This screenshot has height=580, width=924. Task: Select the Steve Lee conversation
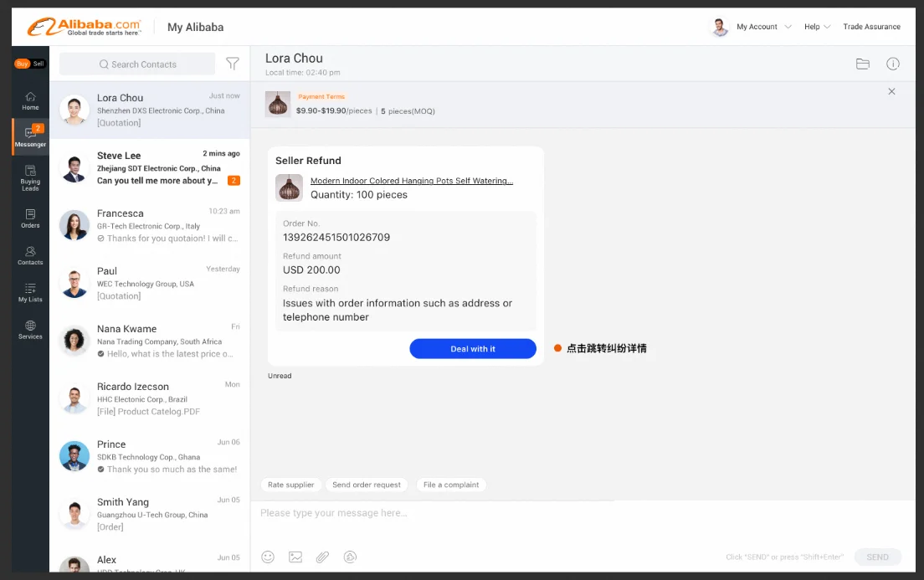(150, 168)
